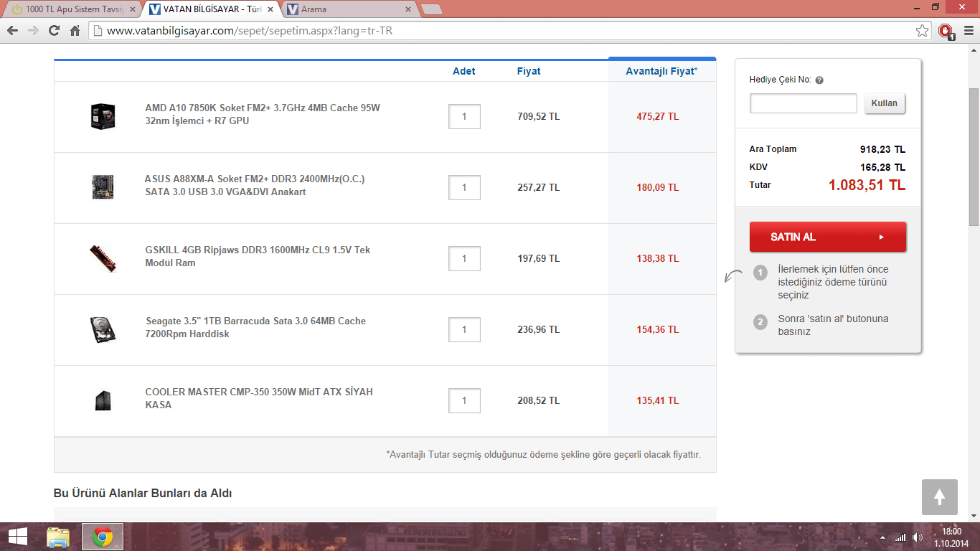Open the ASUS A88XM-A Anakart product link

pos(255,186)
